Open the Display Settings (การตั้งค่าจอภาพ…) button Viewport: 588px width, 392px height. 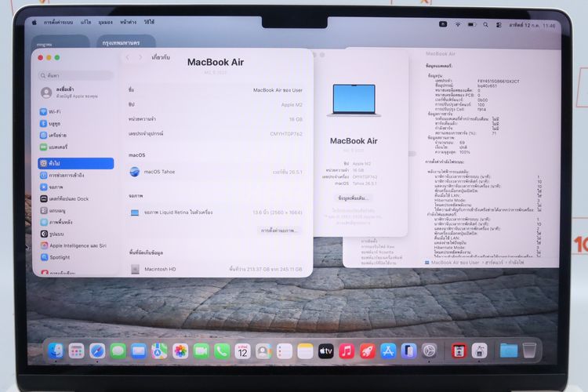click(x=279, y=230)
